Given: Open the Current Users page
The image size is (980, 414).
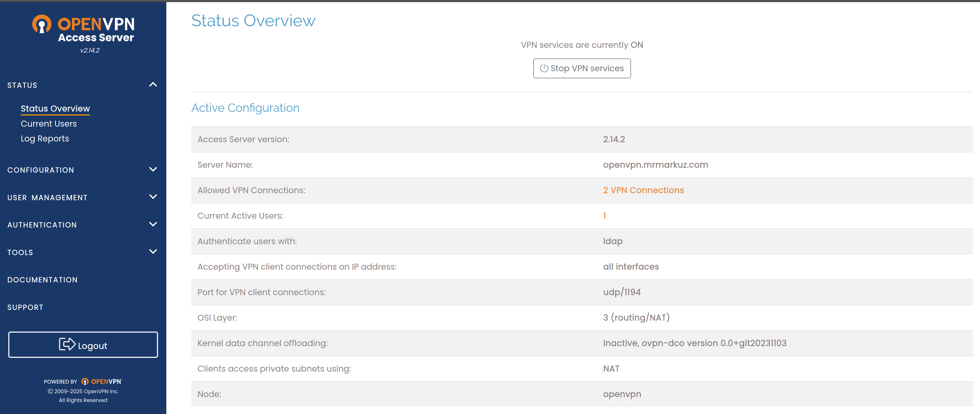Looking at the screenshot, I should tap(49, 124).
